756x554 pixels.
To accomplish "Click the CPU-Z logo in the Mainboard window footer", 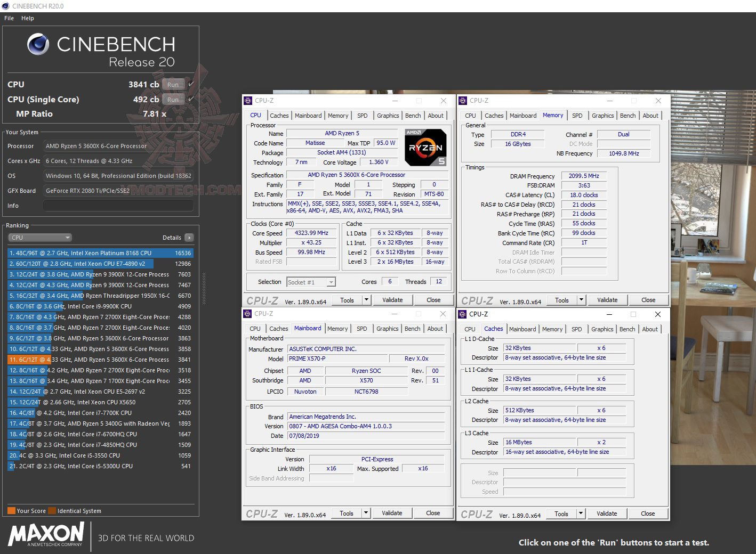I will tap(262, 512).
